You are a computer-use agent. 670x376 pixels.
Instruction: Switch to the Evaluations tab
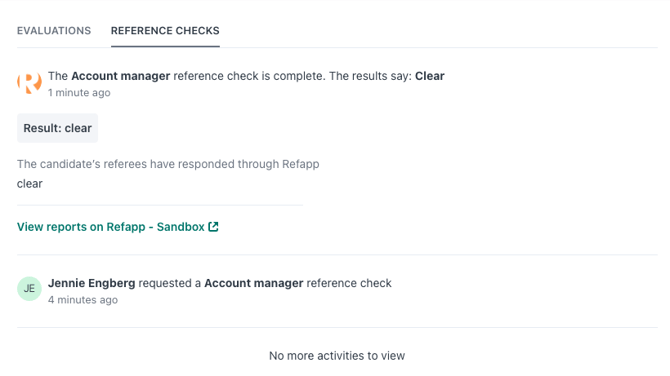pyautogui.click(x=54, y=31)
